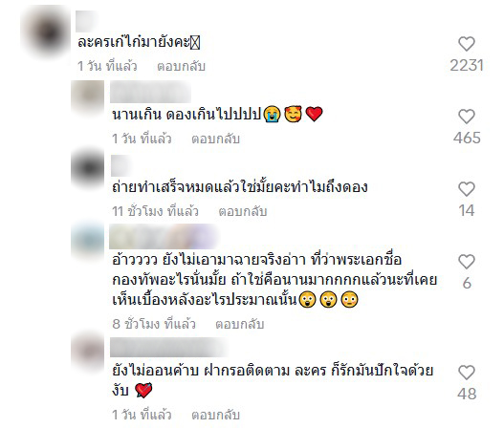The width and height of the screenshot is (504, 428).
Task: Like the reply showing 6 likes
Action: coord(467,262)
